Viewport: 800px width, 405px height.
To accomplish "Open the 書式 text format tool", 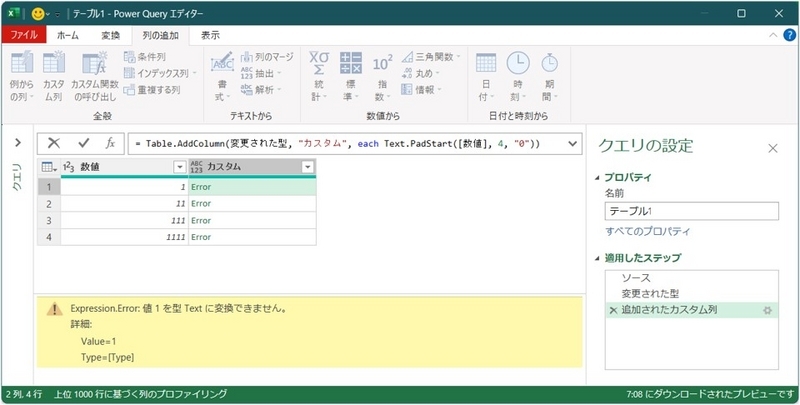I will 222,77.
